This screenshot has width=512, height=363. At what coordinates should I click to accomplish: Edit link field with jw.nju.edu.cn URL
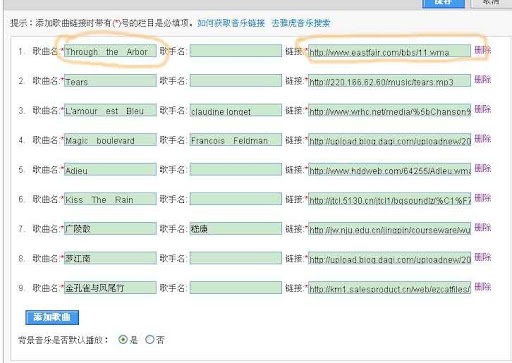point(389,228)
